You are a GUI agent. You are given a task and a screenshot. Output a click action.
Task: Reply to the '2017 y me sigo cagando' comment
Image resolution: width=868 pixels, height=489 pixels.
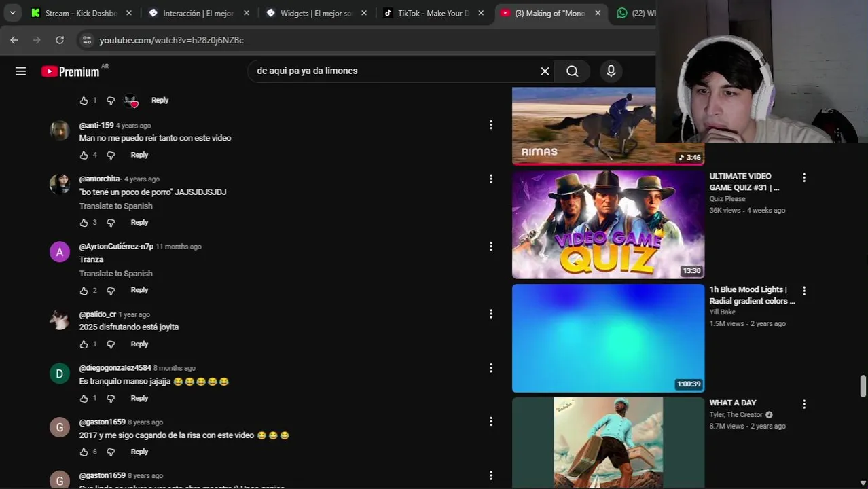(x=139, y=452)
